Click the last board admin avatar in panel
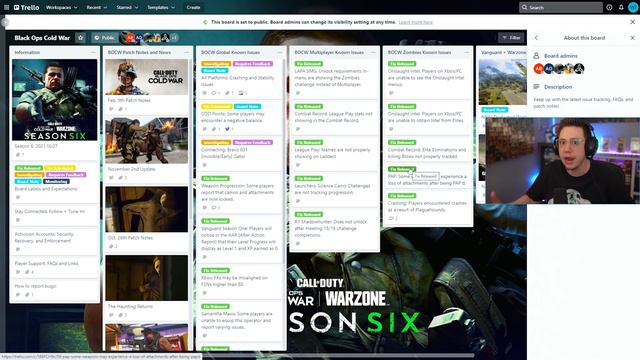Screen dimensions: 640x360 [x=579, y=69]
